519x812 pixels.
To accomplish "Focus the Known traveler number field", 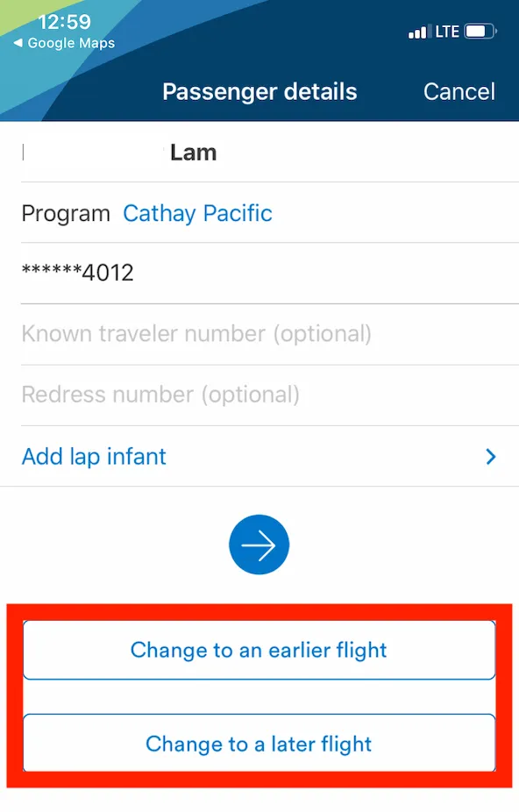I will 270,334.
